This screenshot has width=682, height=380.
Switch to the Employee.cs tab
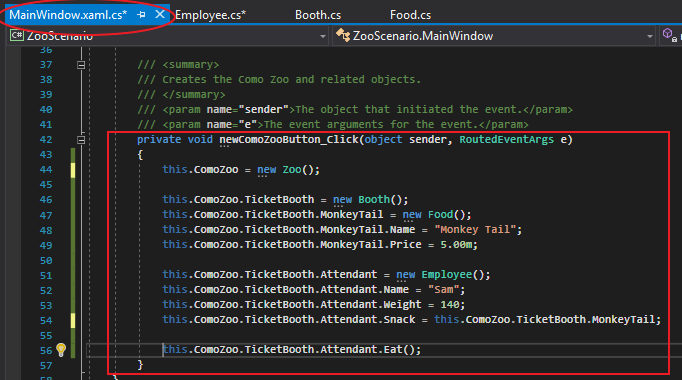tap(211, 15)
